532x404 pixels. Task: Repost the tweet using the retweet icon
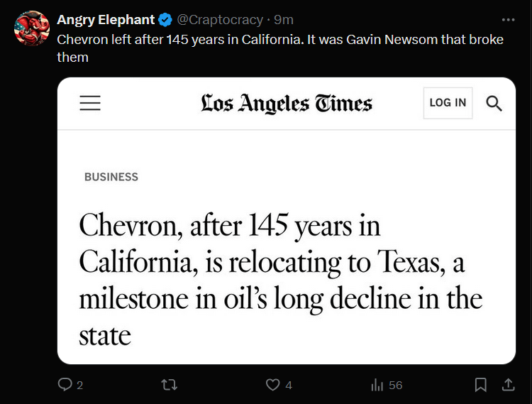(x=170, y=385)
